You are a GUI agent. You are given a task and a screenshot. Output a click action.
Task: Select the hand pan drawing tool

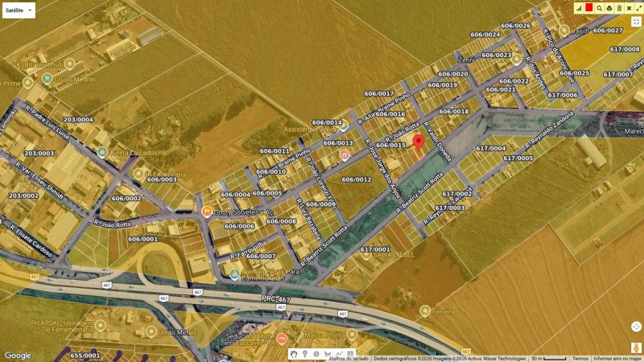(x=294, y=353)
